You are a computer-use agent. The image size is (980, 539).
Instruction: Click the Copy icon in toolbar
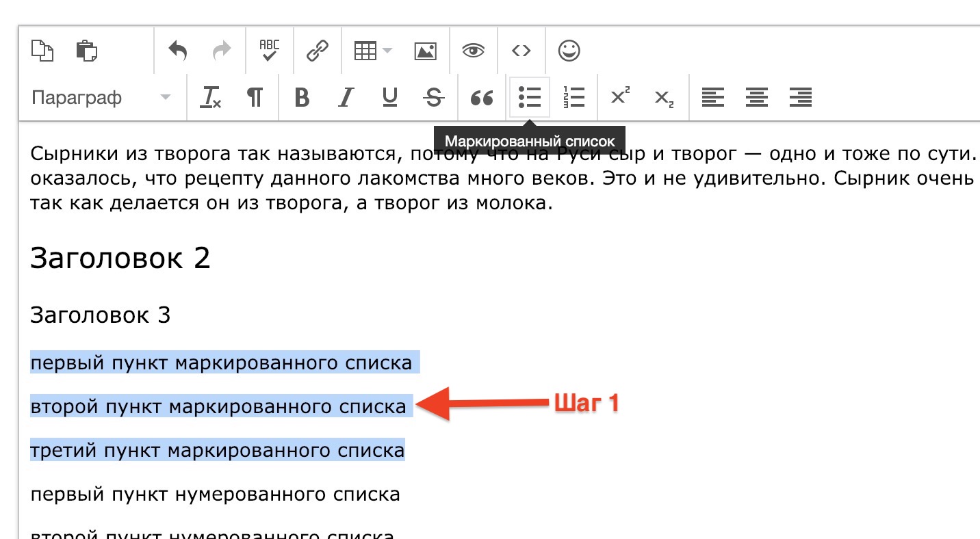coord(42,51)
